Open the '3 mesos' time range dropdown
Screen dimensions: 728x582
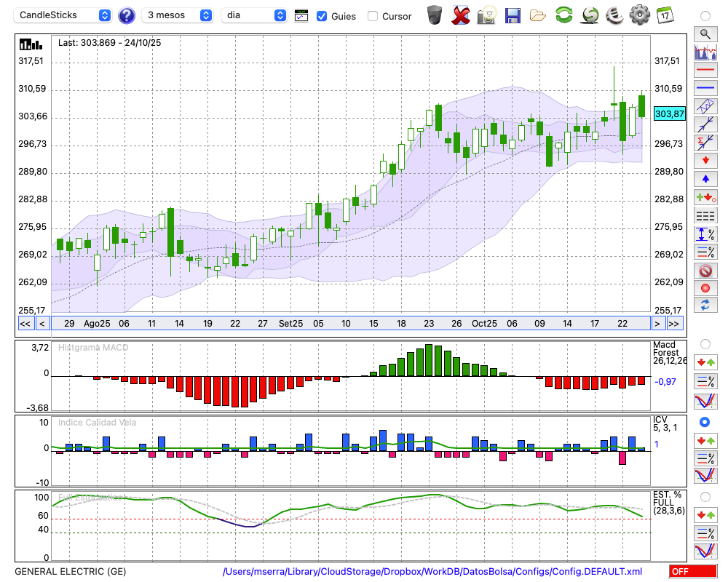click(177, 15)
